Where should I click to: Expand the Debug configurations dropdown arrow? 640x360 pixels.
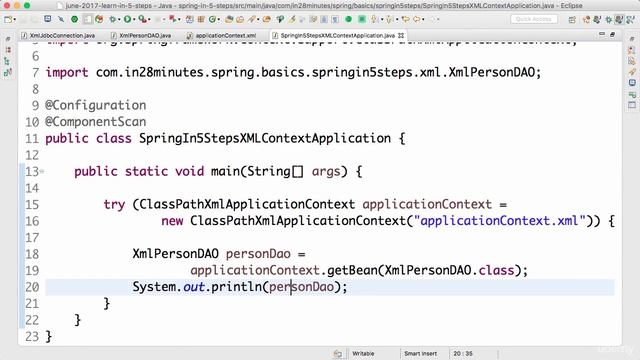click(x=119, y=19)
